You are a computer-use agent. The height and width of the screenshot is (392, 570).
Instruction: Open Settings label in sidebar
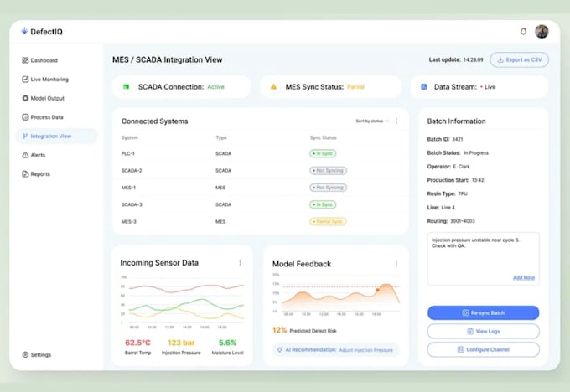click(x=41, y=354)
